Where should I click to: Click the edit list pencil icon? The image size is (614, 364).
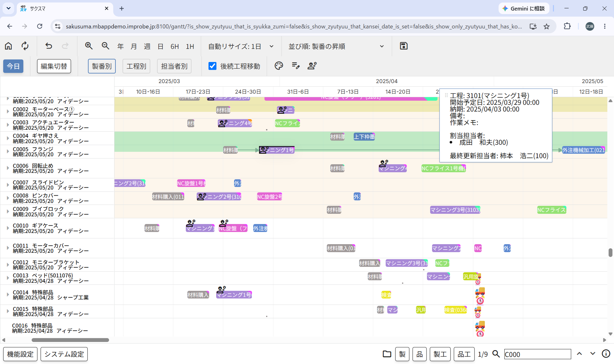(295, 66)
